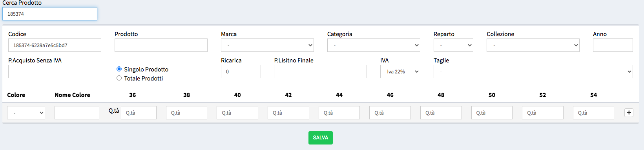
Task: Click the Q.tà field for size 36
Action: point(139,113)
